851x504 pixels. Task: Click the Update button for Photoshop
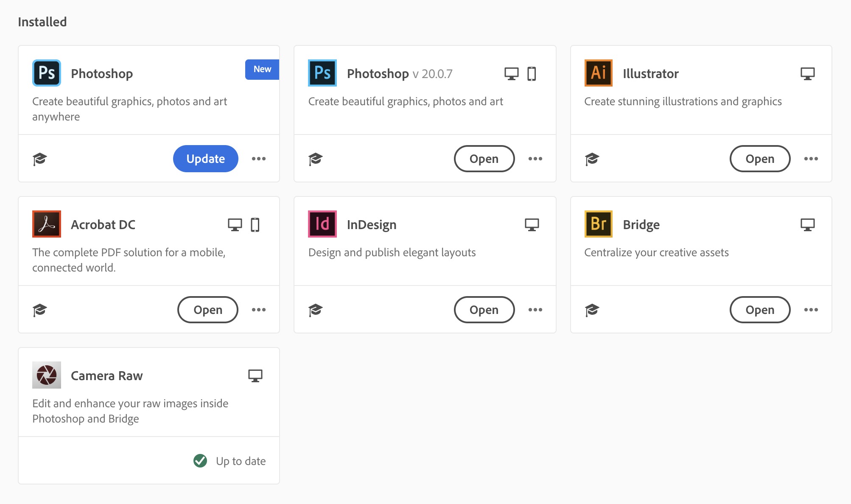(205, 159)
